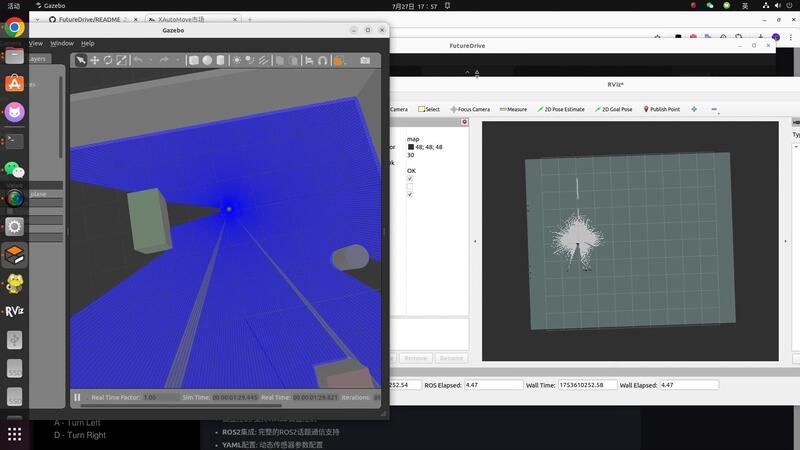This screenshot has width=800, height=450.
Task: Select the arrow selection tool in Gazebo
Action: [81, 60]
